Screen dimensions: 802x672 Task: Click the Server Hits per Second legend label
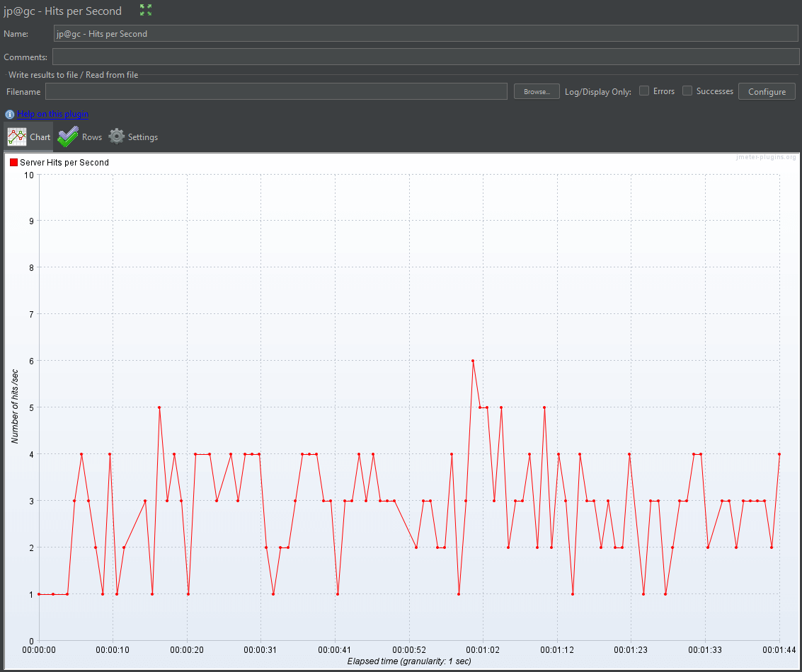pos(64,162)
